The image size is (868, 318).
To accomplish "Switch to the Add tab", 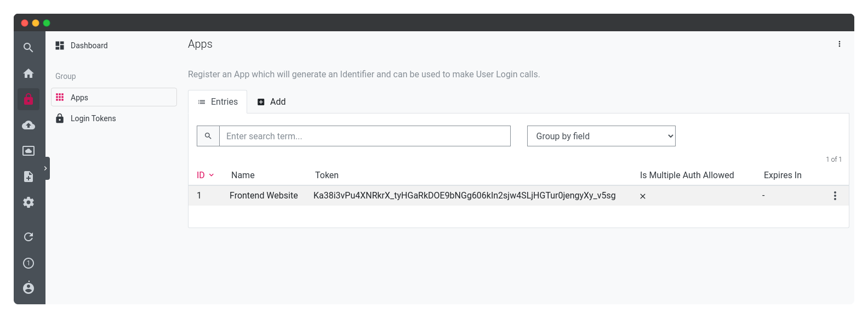I will click(x=272, y=102).
